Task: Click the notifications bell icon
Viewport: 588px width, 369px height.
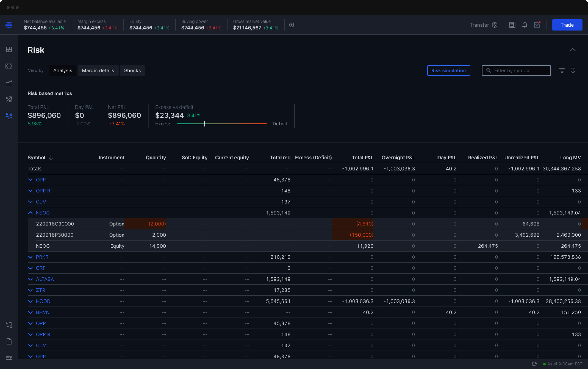Action: point(524,25)
